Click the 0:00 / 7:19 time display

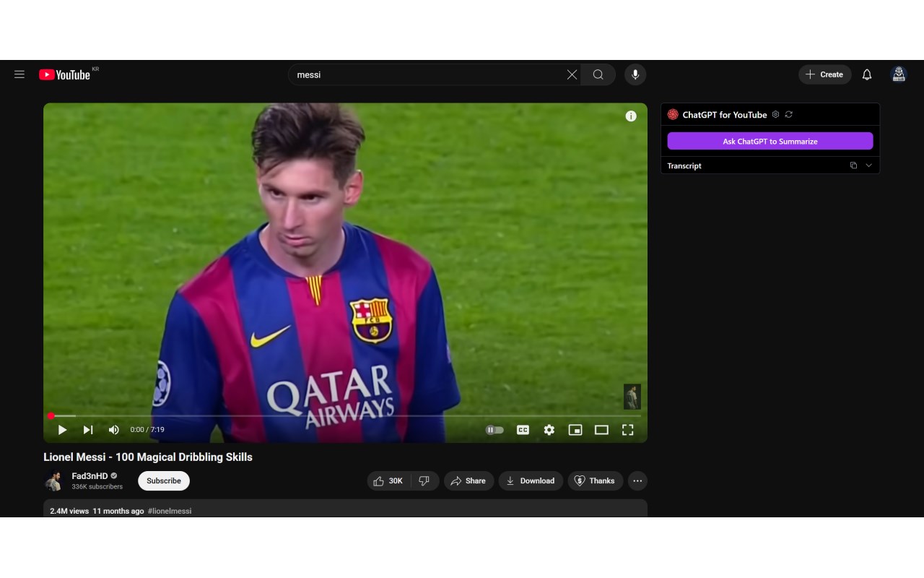coord(147,430)
